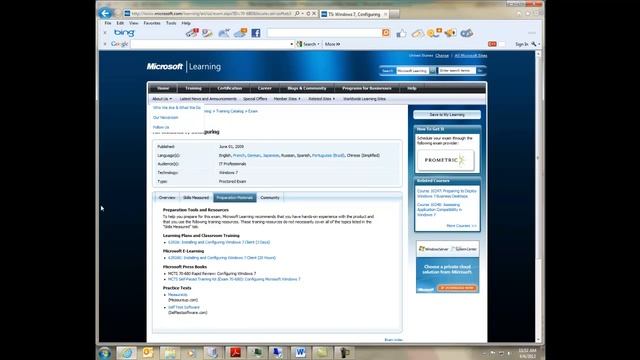640x360 pixels.
Task: Open the Facebook icon in Bing toolbar
Action: 256,33
